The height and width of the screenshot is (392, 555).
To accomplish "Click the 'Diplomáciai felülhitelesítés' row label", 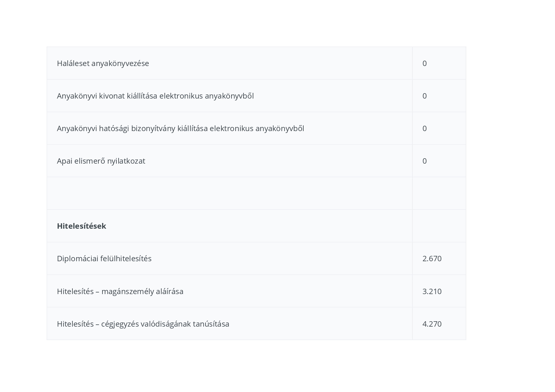I will [104, 259].
